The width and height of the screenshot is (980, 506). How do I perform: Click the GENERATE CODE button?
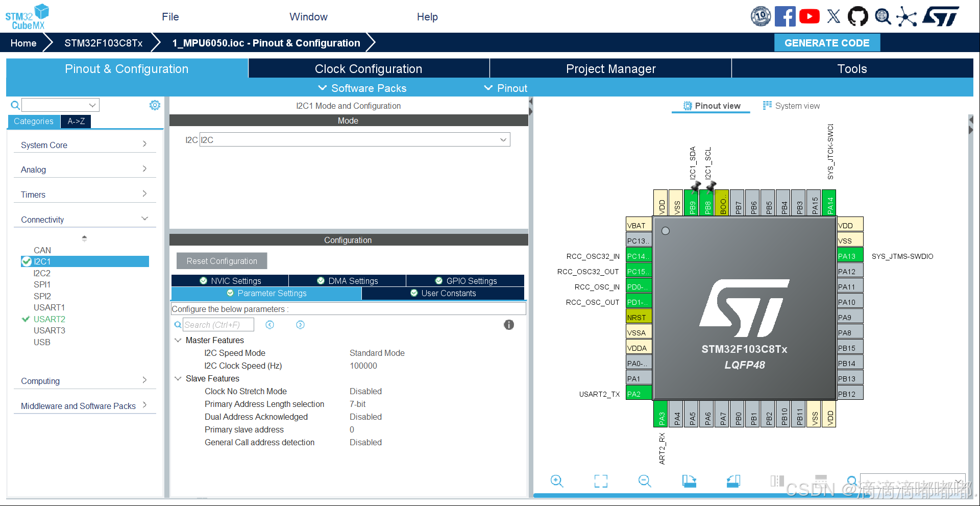point(827,43)
